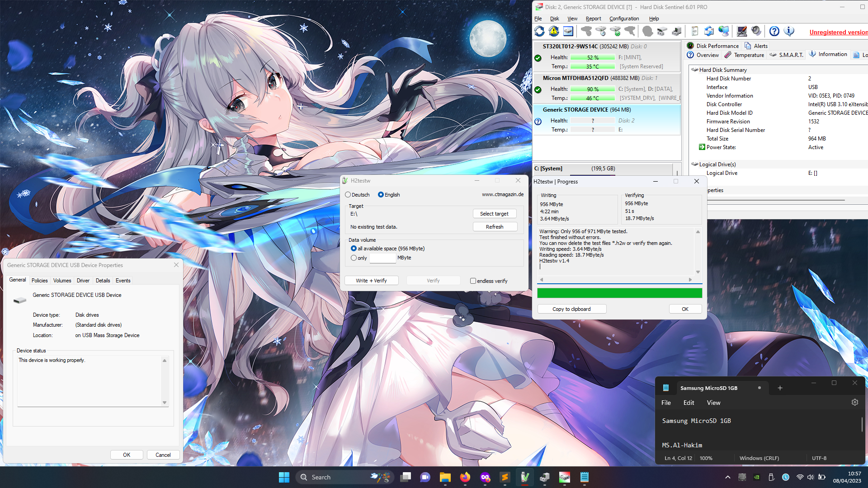The width and height of the screenshot is (868, 488).
Task: Open the Volumes tab in Device Properties
Action: 62,281
